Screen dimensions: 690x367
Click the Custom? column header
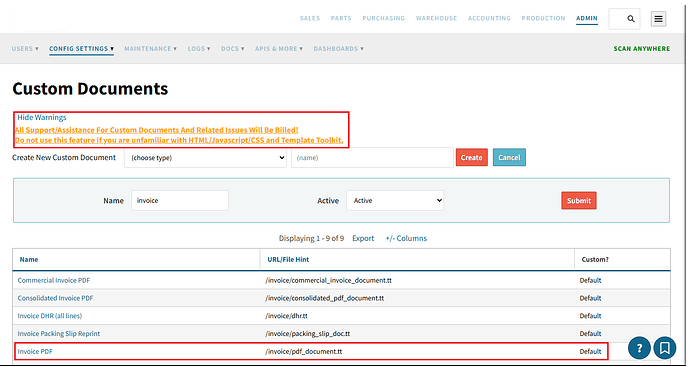[x=595, y=260]
